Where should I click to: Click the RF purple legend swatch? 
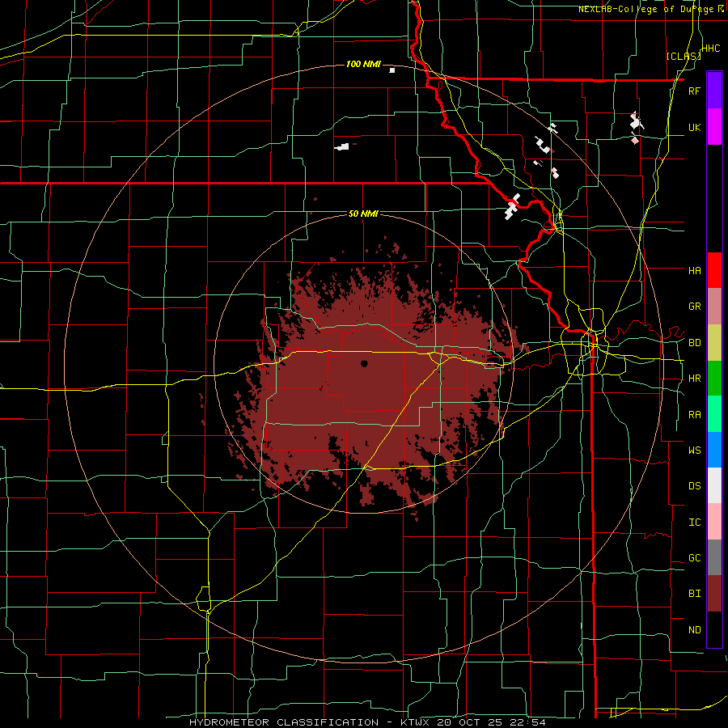714,91
